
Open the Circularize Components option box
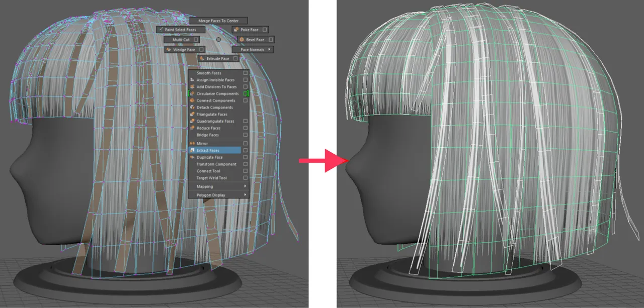[246, 93]
